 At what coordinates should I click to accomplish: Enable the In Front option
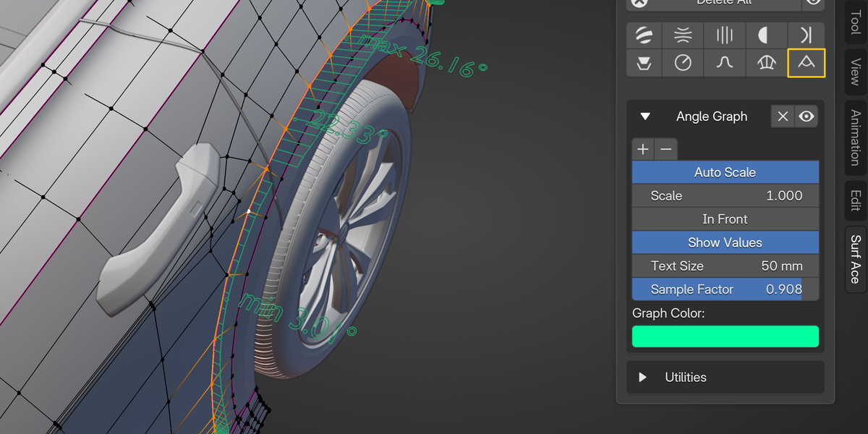tap(725, 219)
